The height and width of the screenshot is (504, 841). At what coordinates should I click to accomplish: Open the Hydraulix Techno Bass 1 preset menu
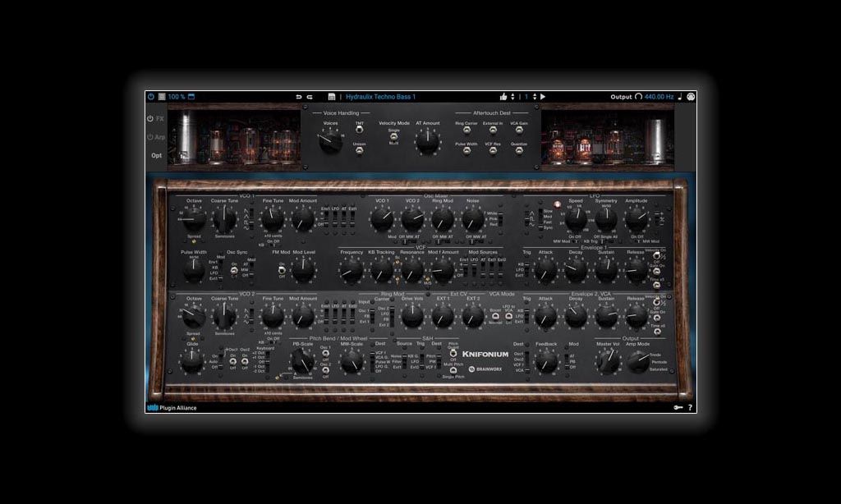click(380, 97)
